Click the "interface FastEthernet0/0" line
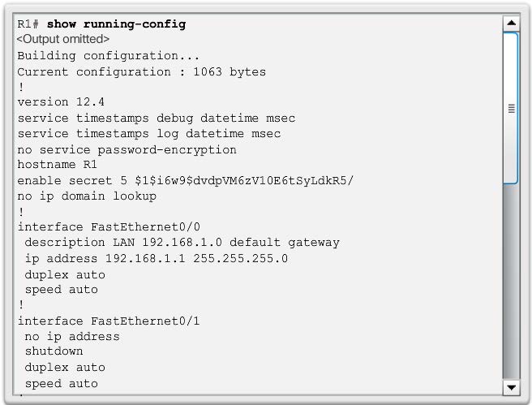The image size is (532, 405). [x=109, y=227]
